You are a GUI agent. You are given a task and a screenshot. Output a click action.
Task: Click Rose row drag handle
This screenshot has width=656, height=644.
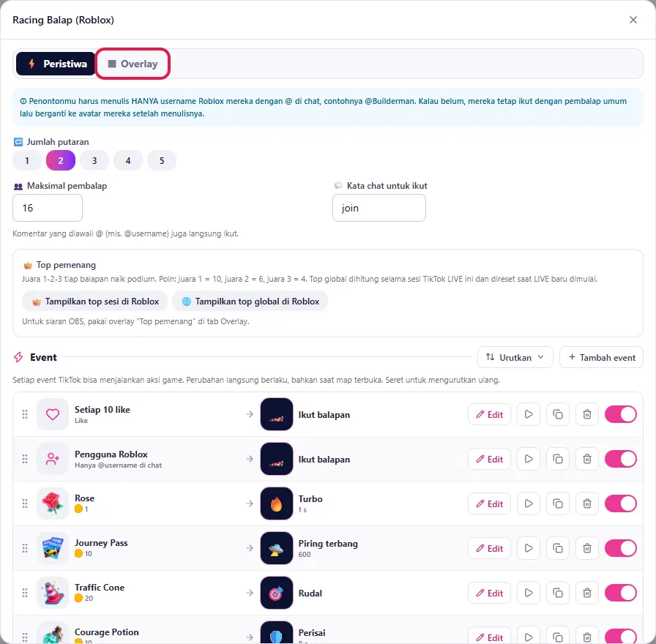point(25,503)
